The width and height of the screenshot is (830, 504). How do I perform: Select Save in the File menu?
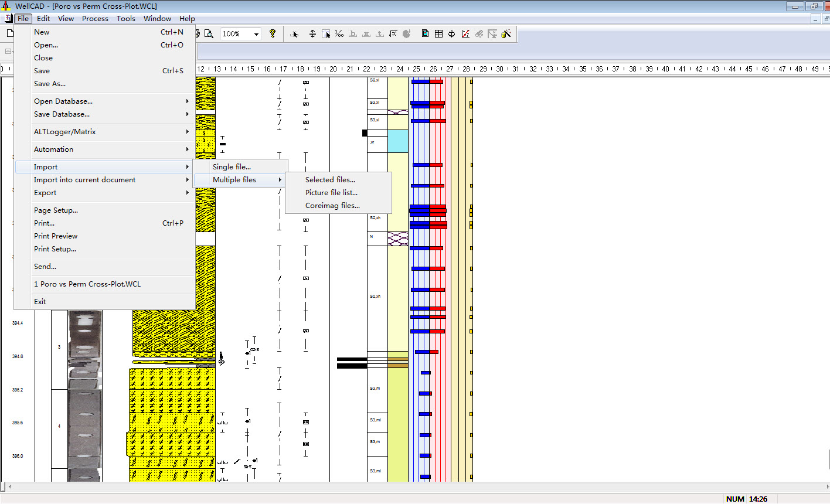[105, 71]
